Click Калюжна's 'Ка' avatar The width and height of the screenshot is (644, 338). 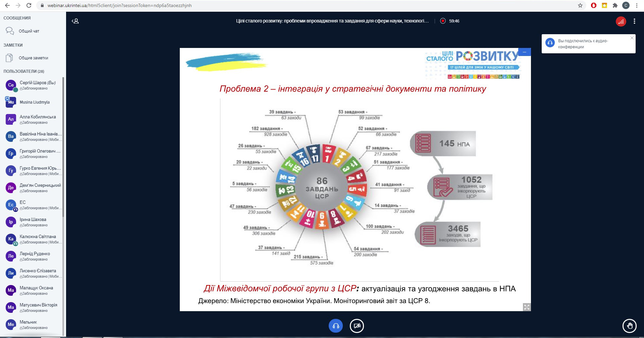click(11, 239)
